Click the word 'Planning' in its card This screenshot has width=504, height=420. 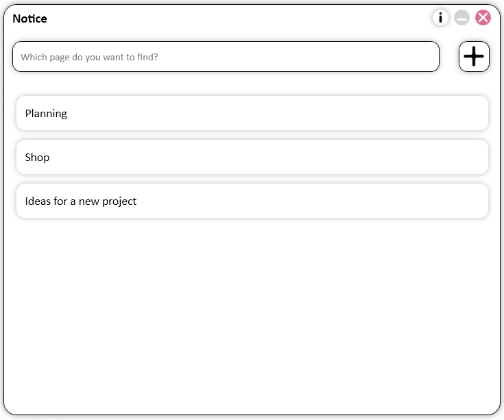point(46,114)
